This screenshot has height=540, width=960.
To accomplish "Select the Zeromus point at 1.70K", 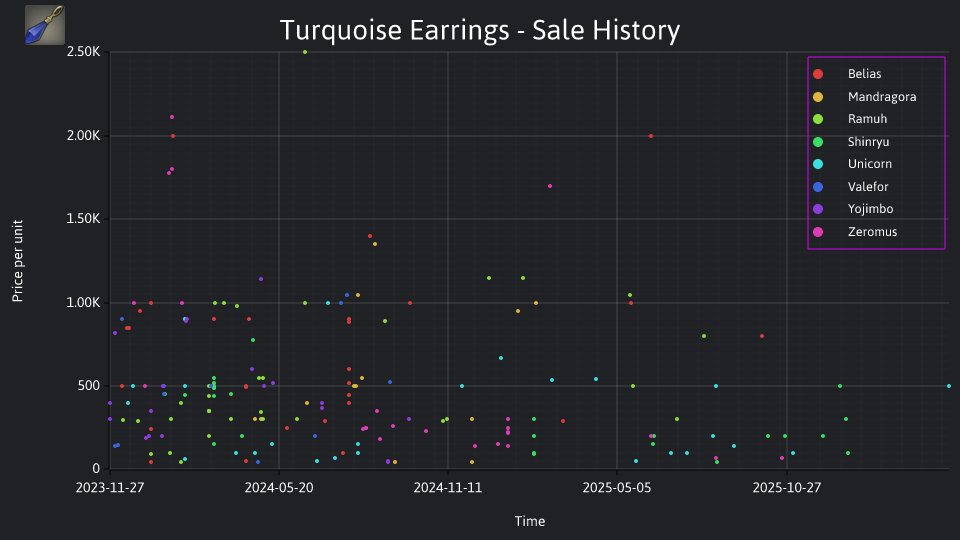I will pyautogui.click(x=550, y=186).
